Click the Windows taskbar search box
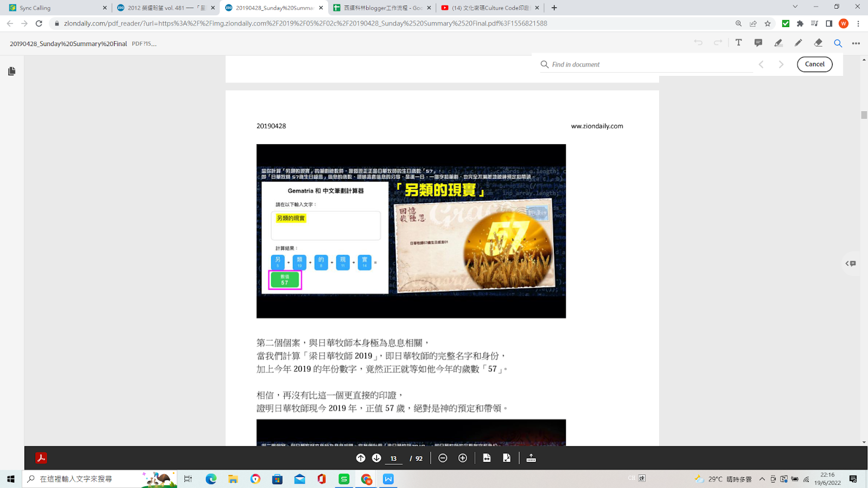Image resolution: width=868 pixels, height=488 pixels. click(x=100, y=479)
